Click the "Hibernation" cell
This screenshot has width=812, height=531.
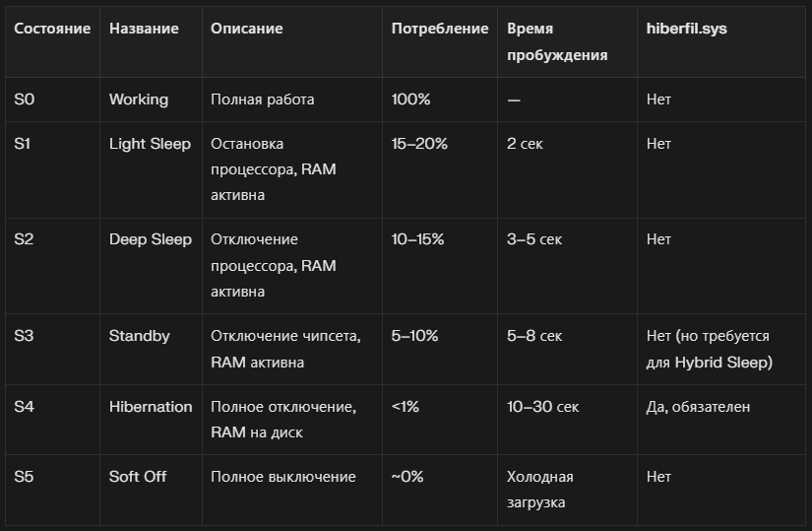pos(151,407)
